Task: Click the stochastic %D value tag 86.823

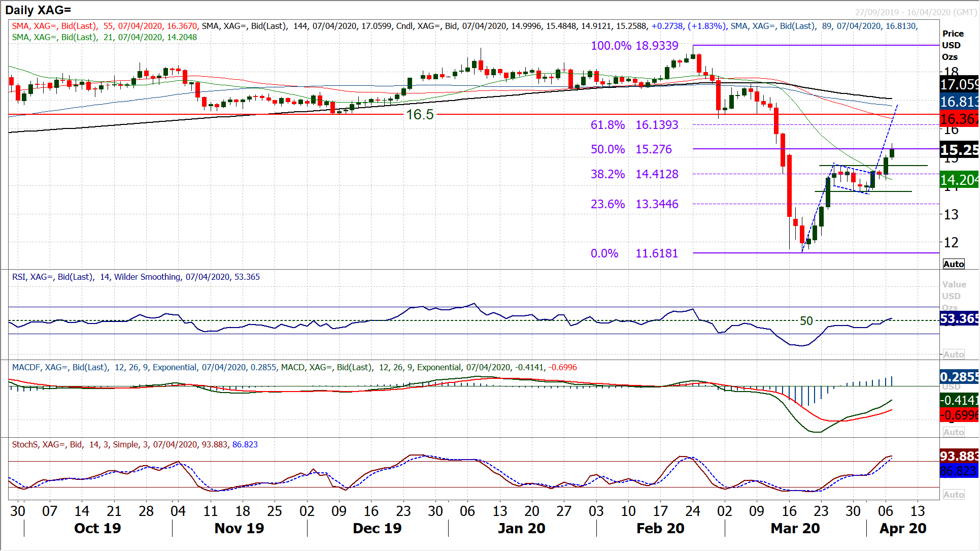Action: 959,471
